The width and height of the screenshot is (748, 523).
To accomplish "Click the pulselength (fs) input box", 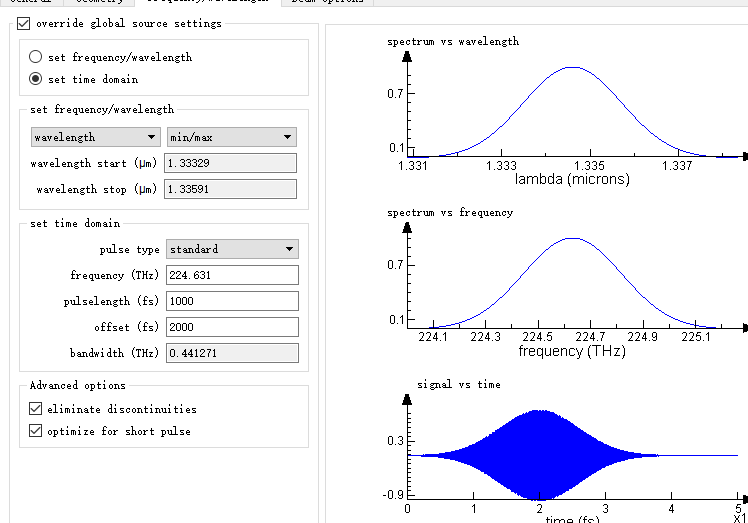I will (232, 301).
